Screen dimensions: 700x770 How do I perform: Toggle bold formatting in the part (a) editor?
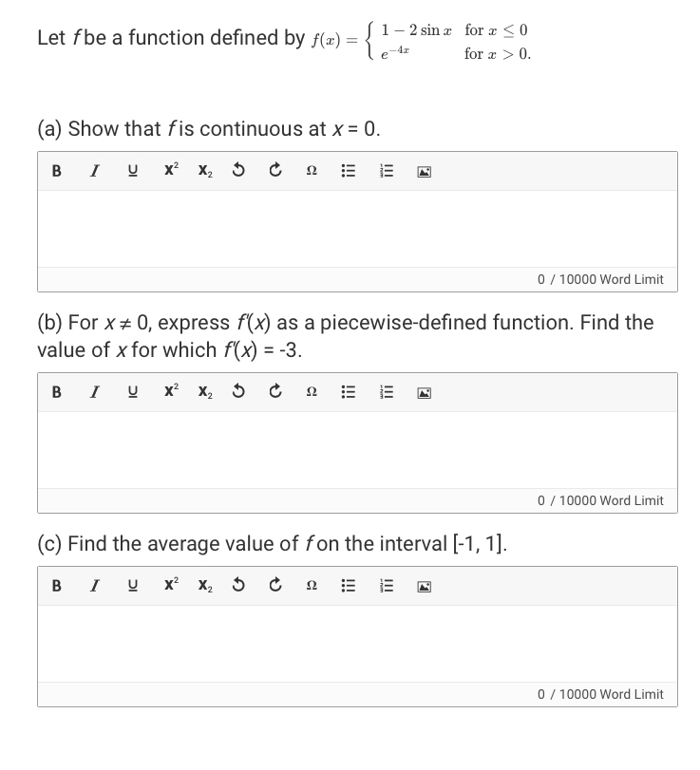(x=57, y=171)
